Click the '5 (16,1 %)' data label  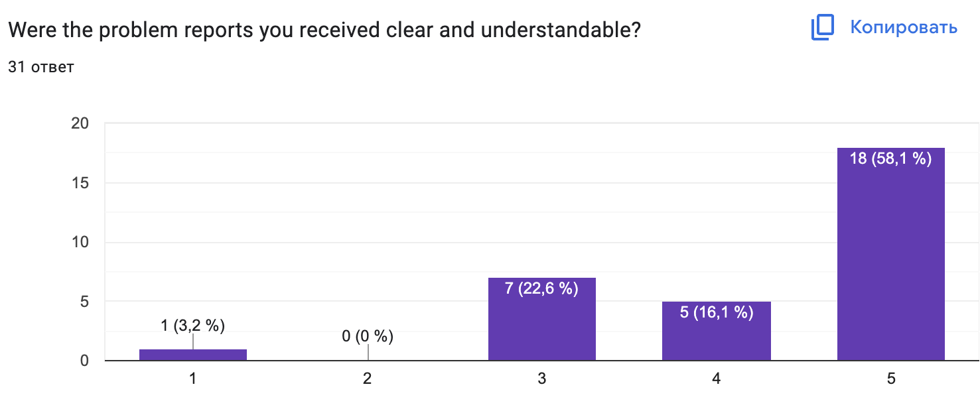pos(716,312)
